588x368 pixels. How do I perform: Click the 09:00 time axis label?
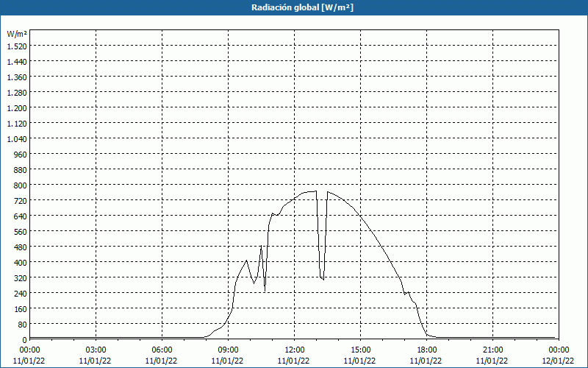(228, 350)
